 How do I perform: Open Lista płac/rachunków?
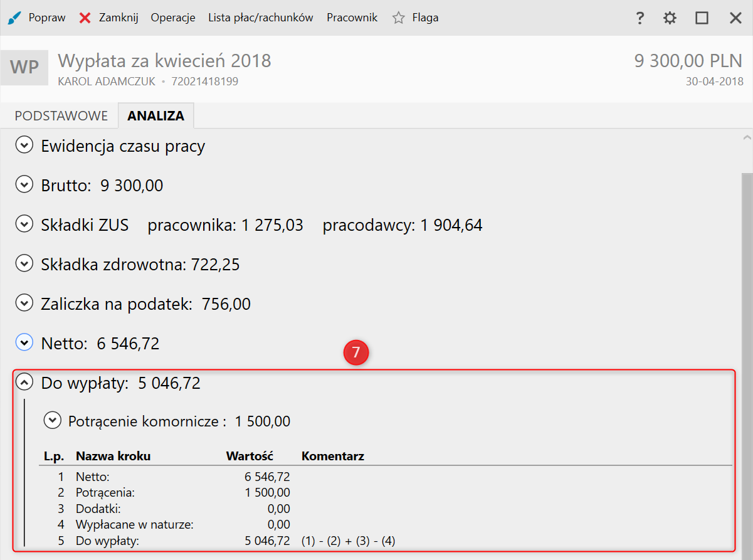click(261, 18)
